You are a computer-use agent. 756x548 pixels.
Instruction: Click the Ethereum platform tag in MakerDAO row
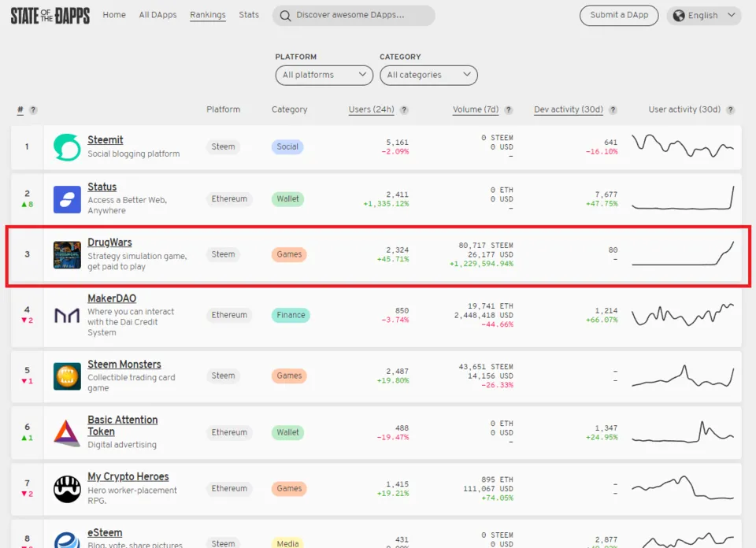229,315
